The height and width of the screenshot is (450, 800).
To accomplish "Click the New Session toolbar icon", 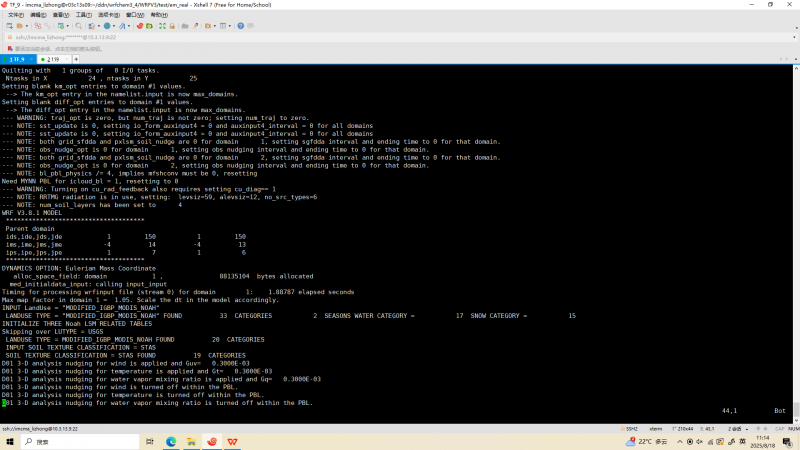I will tap(7, 25).
